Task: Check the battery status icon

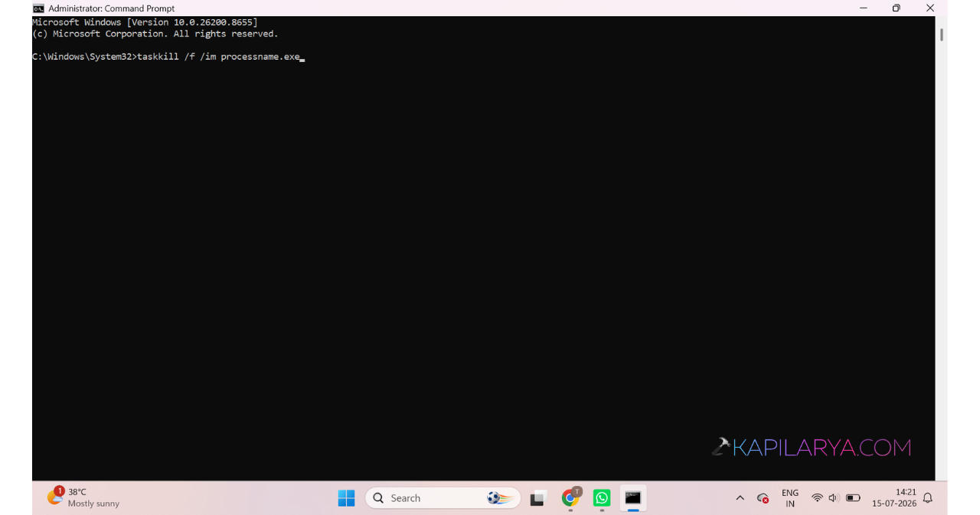Action: click(853, 498)
